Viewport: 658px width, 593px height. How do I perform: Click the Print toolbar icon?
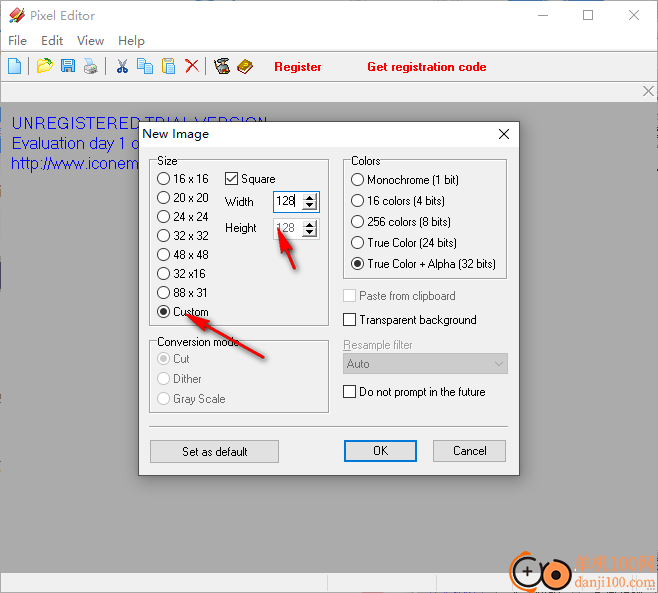[91, 66]
